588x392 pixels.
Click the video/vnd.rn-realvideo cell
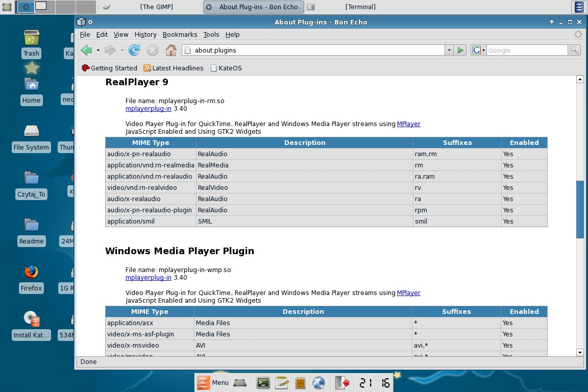[x=151, y=187]
